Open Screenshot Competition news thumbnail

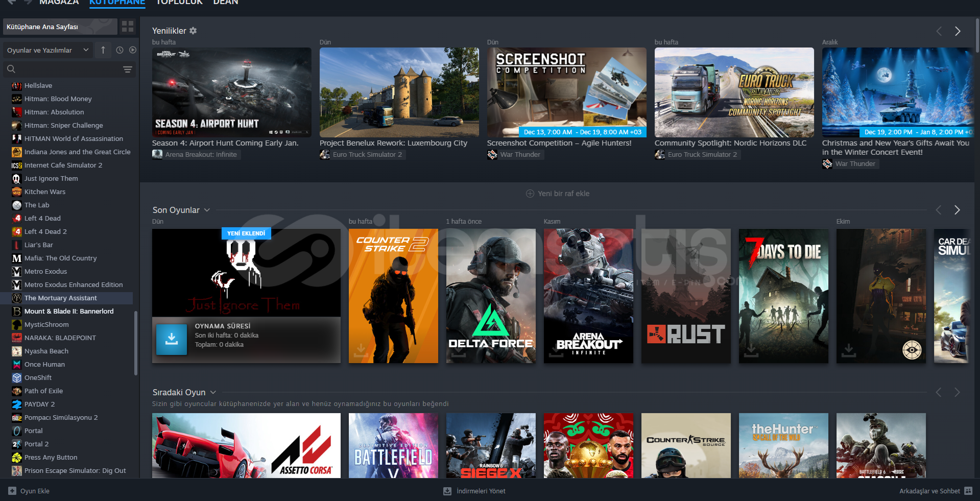(567, 92)
